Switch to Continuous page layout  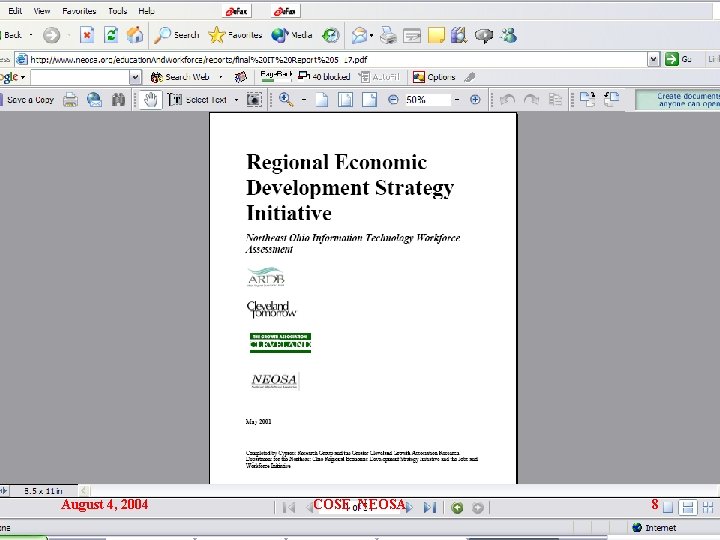pos(688,507)
